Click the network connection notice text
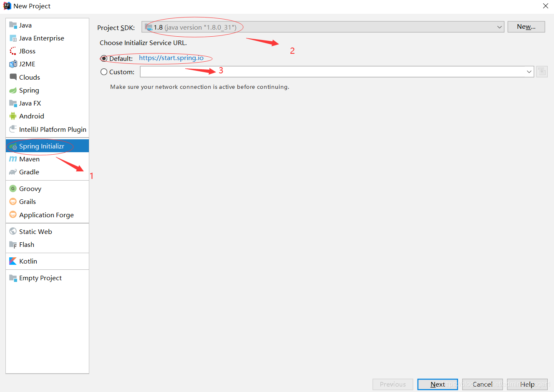This screenshot has width=554, height=392. 199,87
